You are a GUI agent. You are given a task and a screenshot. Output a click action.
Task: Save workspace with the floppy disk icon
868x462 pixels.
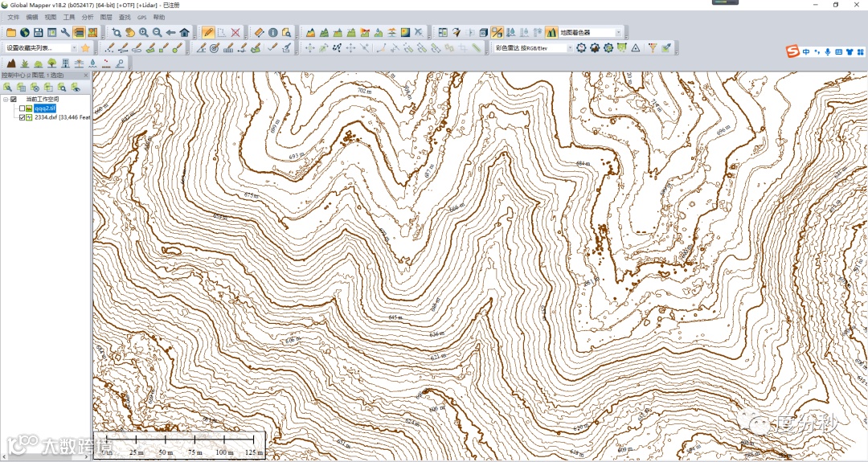pos(39,33)
